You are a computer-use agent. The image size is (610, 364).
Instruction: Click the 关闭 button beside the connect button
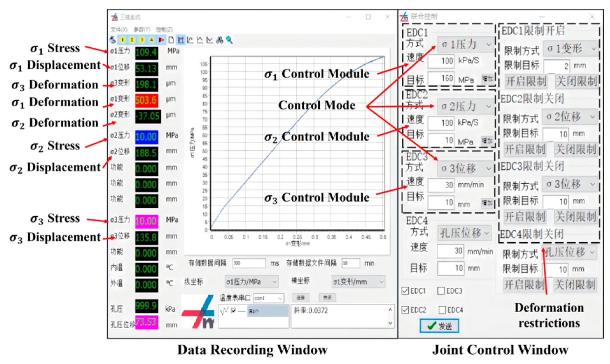coord(327,298)
